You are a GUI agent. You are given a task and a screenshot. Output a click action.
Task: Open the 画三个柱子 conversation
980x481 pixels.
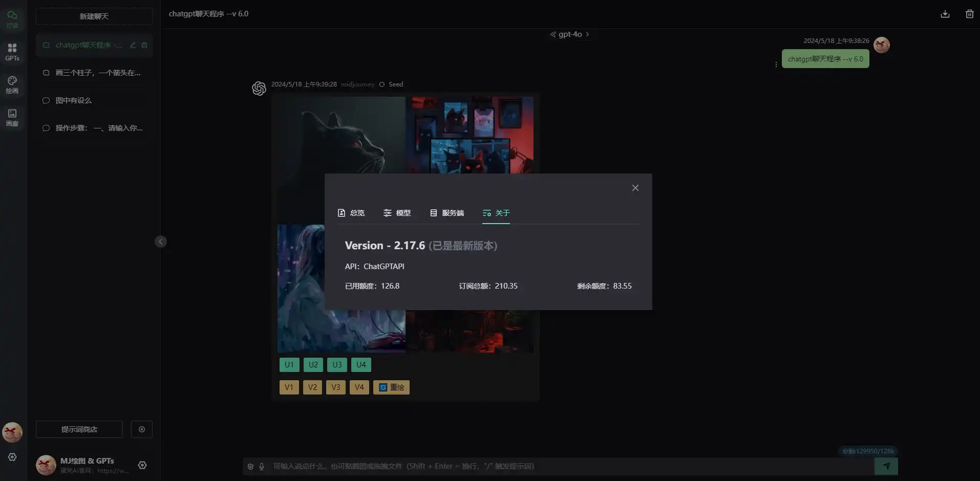(x=94, y=73)
